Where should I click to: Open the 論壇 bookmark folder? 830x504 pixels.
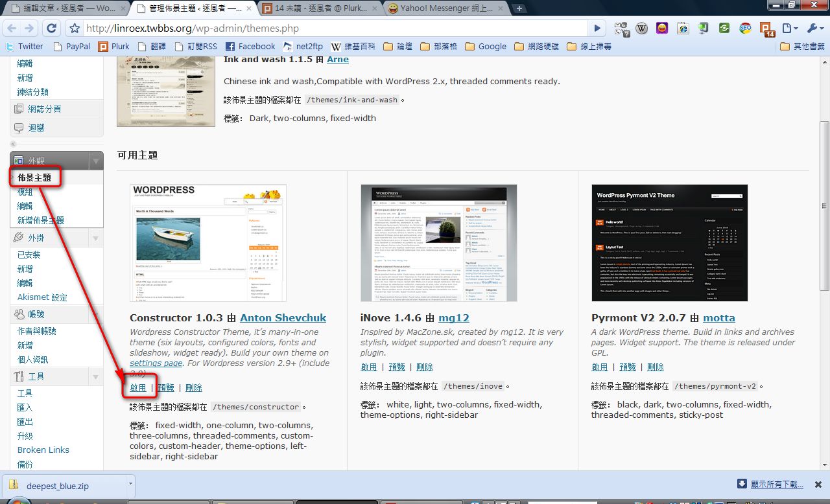coord(398,47)
